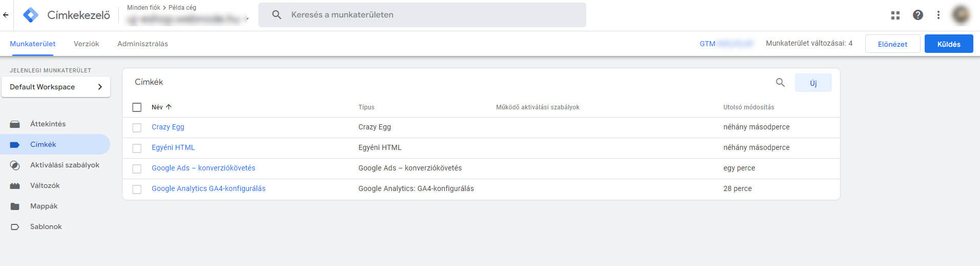The width and height of the screenshot is (980, 266).
Task: Switch to the Verziók tab
Action: tap(86, 44)
